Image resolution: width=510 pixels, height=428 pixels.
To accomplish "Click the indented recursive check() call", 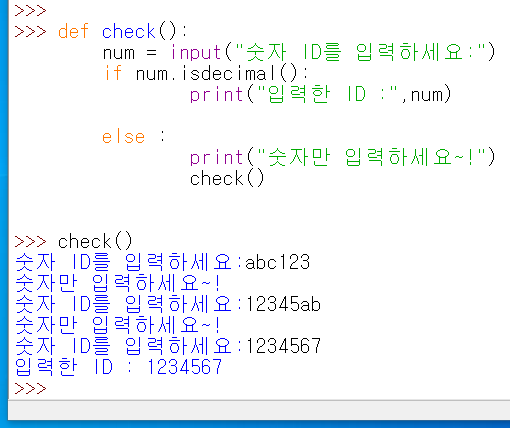I will [227, 178].
